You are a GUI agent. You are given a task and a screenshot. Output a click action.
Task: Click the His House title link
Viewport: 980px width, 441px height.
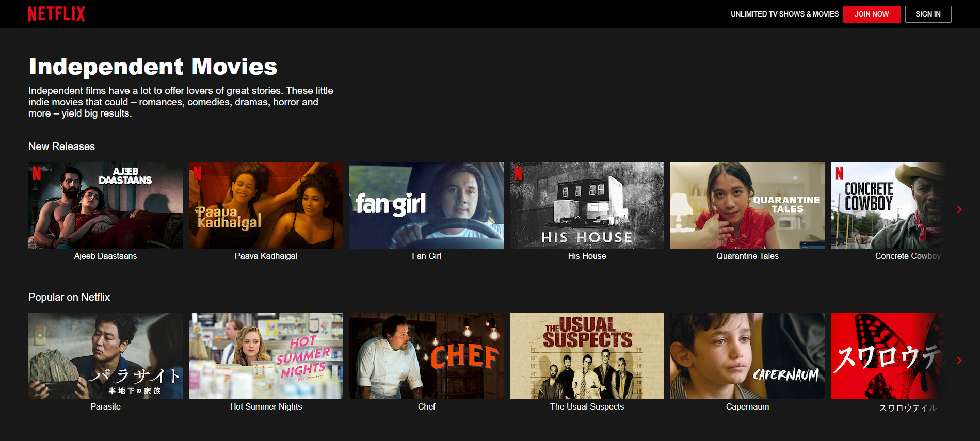pos(587,256)
